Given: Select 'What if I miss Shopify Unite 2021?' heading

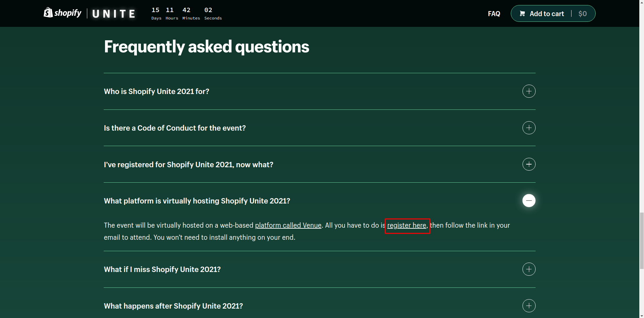Looking at the screenshot, I should pyautogui.click(x=162, y=269).
